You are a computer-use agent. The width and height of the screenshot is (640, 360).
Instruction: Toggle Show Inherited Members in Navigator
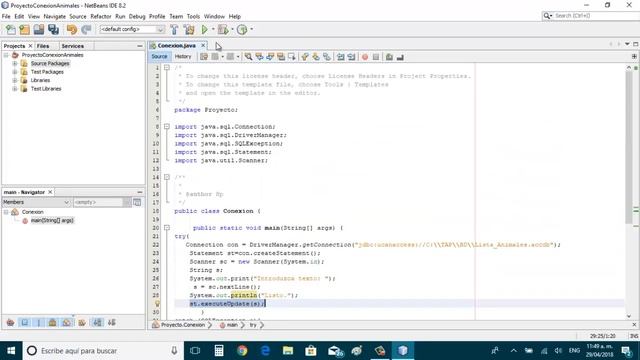[10, 322]
